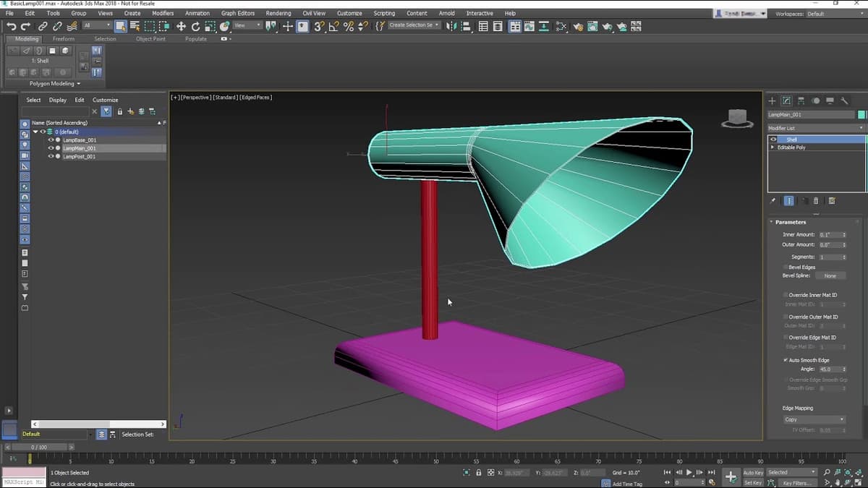Viewport: 868px width, 488px height.
Task: Click the Play Animation button
Action: coord(689,472)
